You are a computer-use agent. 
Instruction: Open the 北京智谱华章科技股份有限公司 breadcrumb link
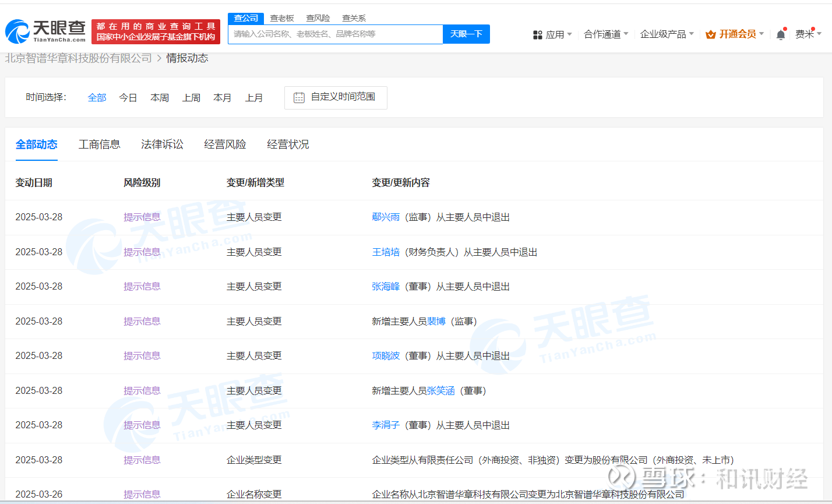79,58
